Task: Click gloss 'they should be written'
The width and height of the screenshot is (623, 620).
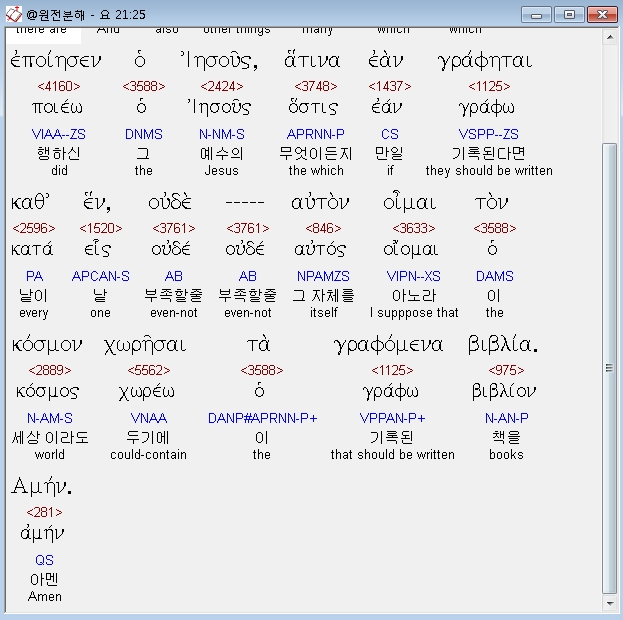Action: tap(489, 170)
